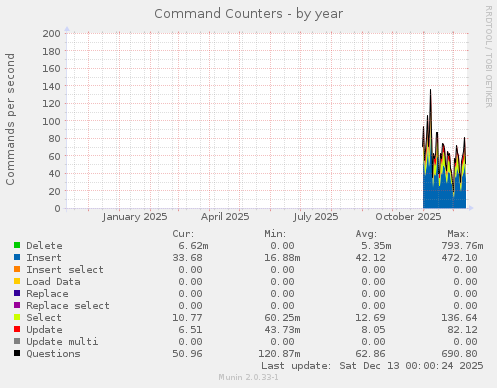Screen dimensions: 497x388
Task: Click the 'Update multi' legend label
Action: 62,342
